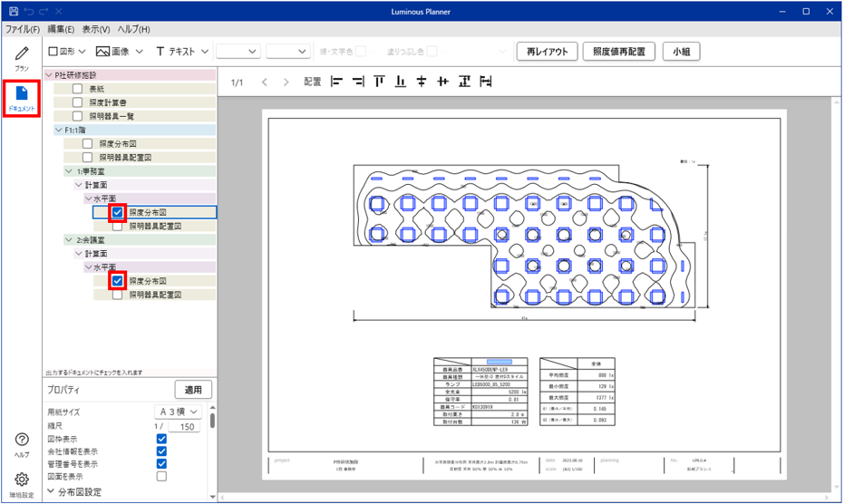Click the save icon in title bar

click(x=13, y=11)
